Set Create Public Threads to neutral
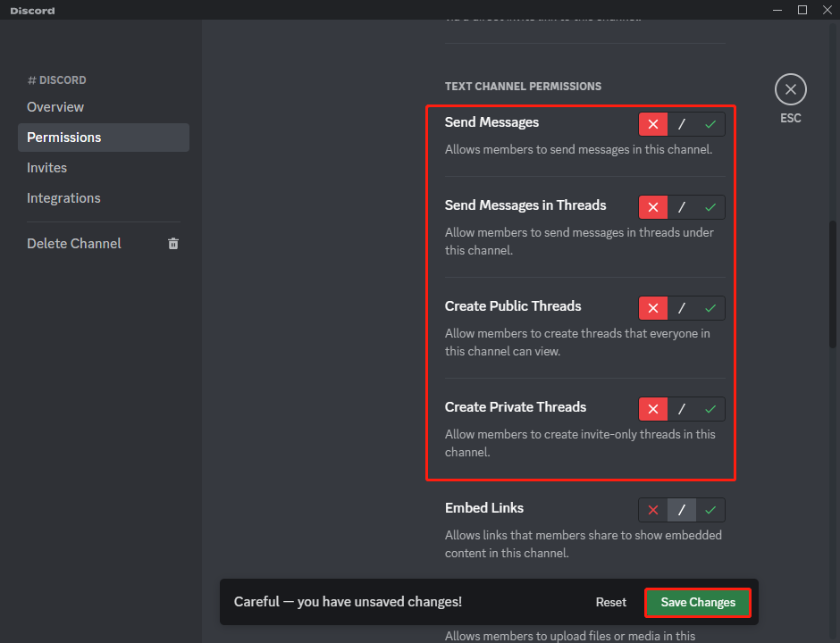 pyautogui.click(x=682, y=308)
